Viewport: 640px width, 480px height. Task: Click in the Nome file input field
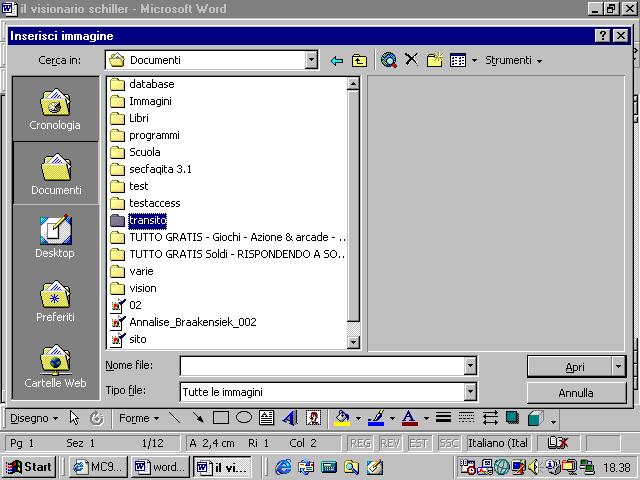pyautogui.click(x=322, y=366)
